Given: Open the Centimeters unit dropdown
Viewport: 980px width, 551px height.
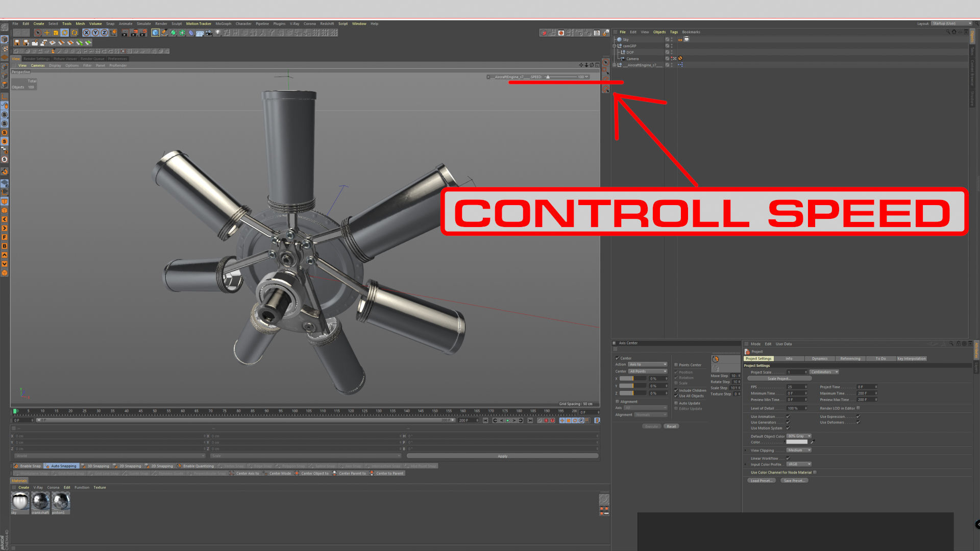Looking at the screenshot, I should tap(824, 372).
